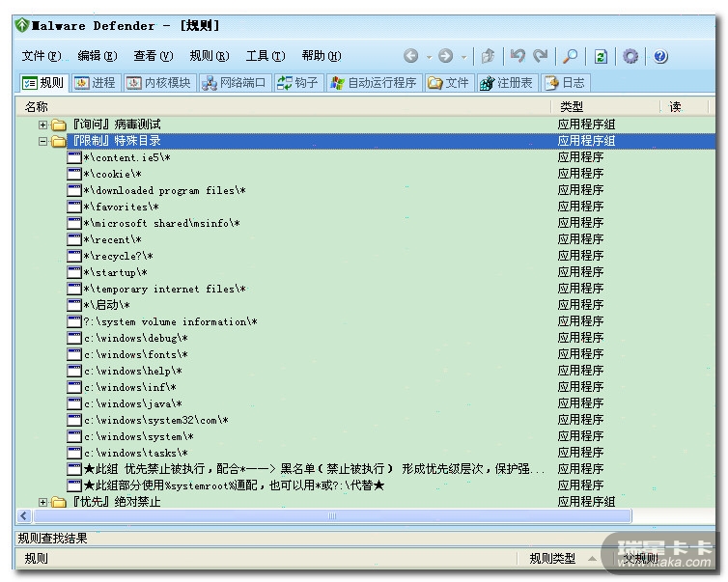The image size is (728, 582).
Task: Open the 规则(R) menu
Action: pyautogui.click(x=210, y=56)
